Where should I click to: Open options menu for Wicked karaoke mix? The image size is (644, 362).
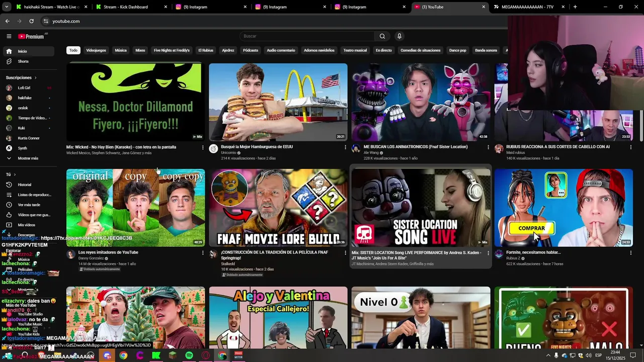[x=203, y=147]
